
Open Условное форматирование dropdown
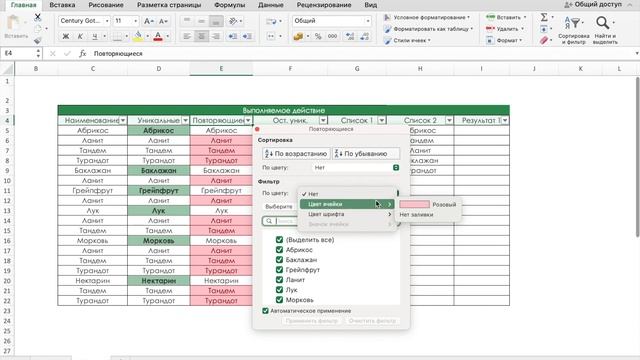(x=427, y=18)
